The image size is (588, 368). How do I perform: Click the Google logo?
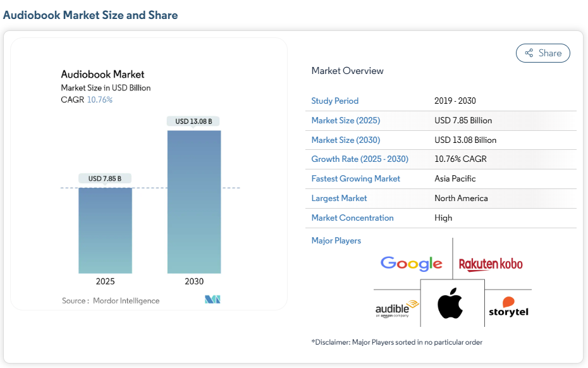tap(411, 263)
